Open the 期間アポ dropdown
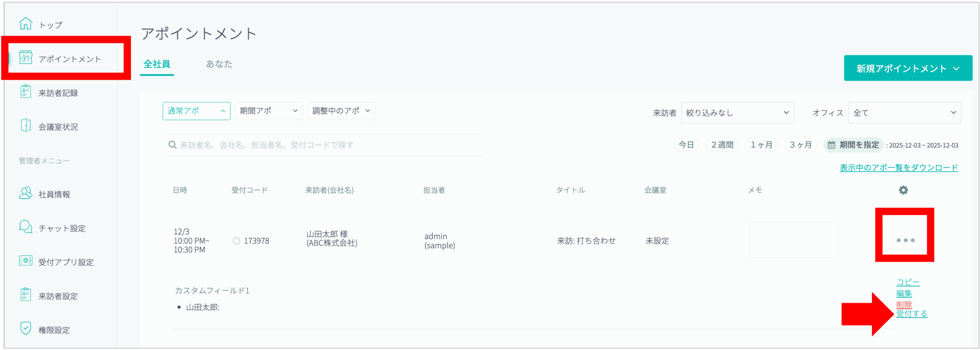 [268, 111]
